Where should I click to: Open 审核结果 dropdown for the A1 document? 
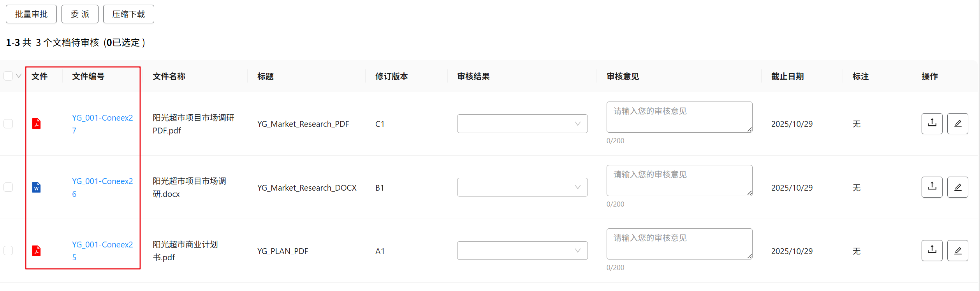click(x=522, y=251)
